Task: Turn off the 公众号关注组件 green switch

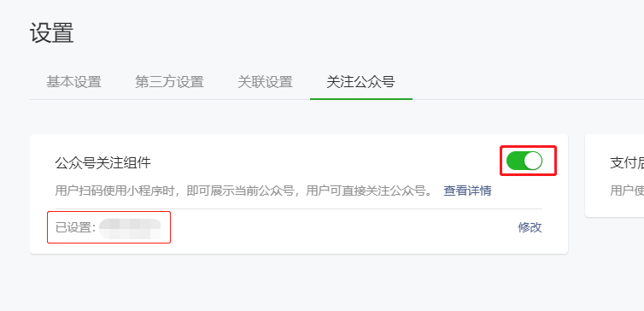Action: pos(524,161)
